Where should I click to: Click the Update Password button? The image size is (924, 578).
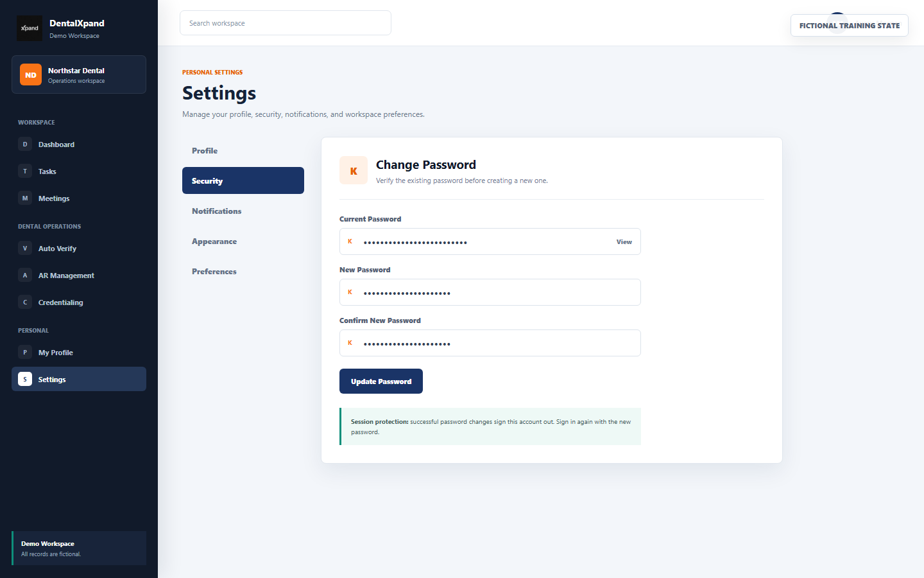pos(381,381)
